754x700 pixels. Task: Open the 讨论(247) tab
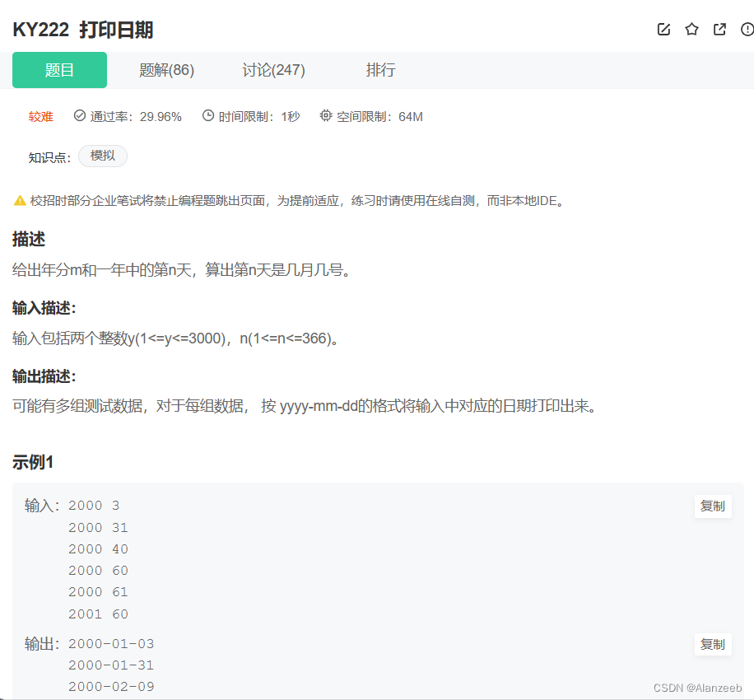(x=273, y=70)
